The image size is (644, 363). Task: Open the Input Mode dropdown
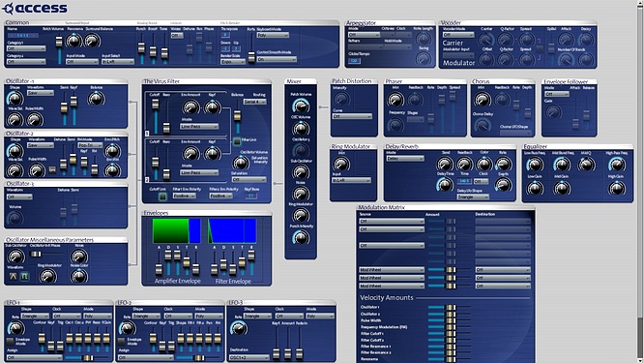(82, 62)
